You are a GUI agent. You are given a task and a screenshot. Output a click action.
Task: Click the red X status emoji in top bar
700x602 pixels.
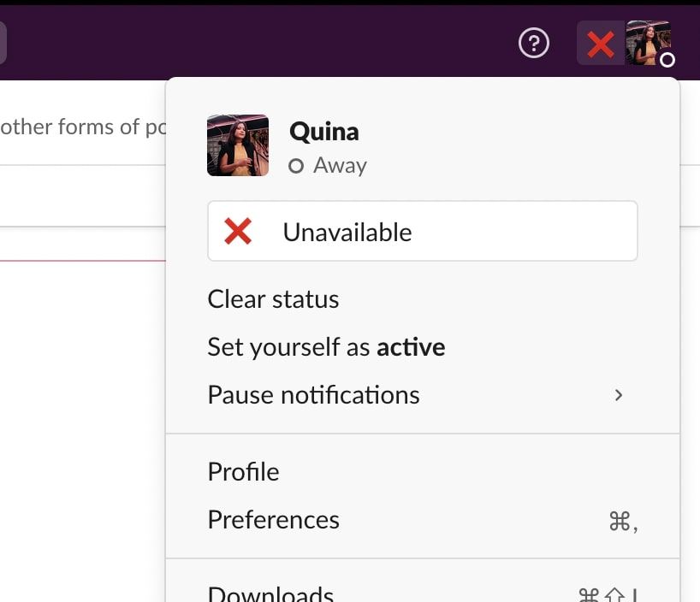601,43
